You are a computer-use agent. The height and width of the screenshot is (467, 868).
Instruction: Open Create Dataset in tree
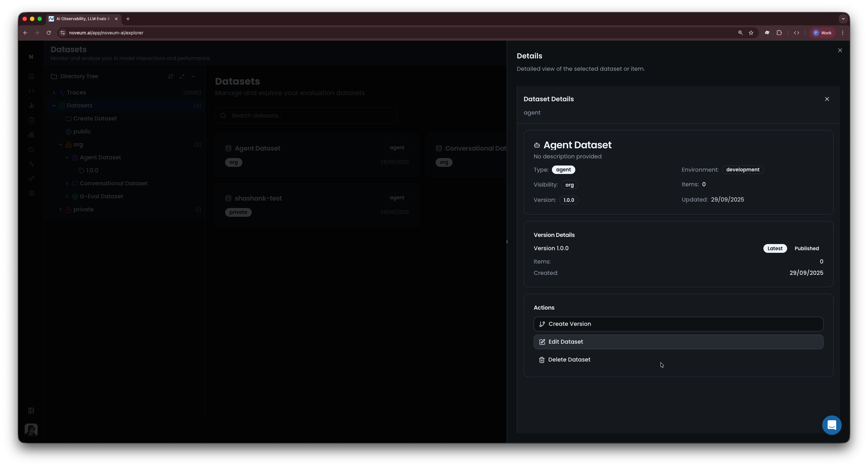tap(95, 118)
